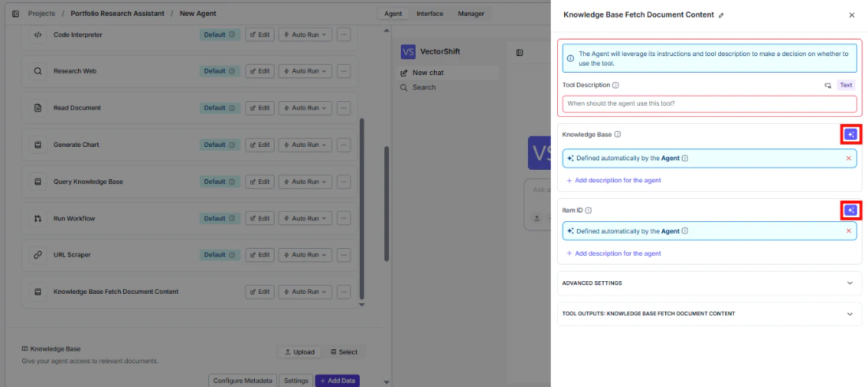This screenshot has height=387, width=868.
Task: Close the Knowledge Base Fetch Document Content panel
Action: click(851, 16)
